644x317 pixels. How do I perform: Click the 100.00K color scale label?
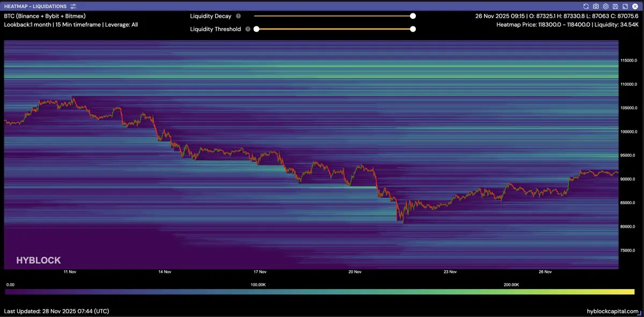pos(258,284)
